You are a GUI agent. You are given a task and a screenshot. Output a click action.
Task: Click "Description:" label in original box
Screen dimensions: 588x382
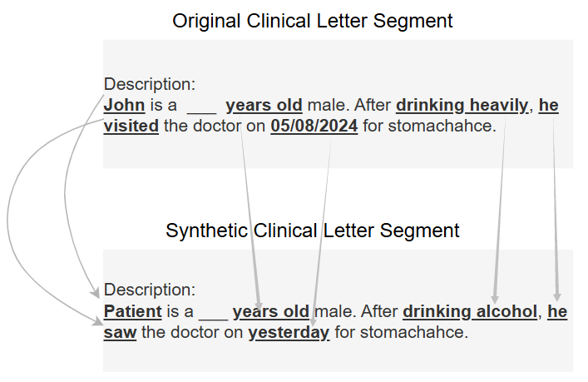(x=150, y=84)
